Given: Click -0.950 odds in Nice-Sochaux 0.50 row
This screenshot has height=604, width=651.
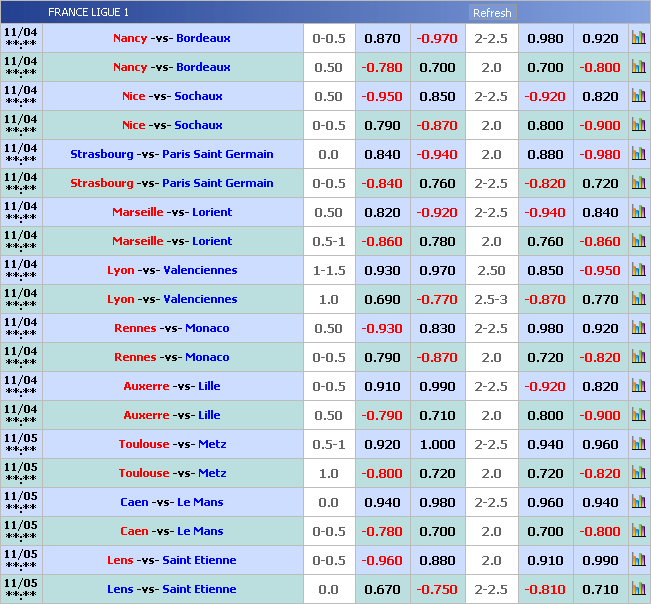Looking at the screenshot, I should [x=382, y=96].
